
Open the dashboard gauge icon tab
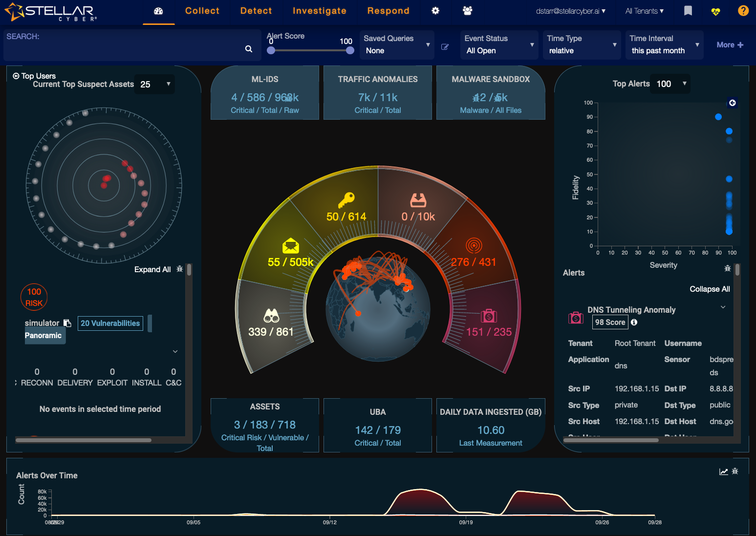158,11
